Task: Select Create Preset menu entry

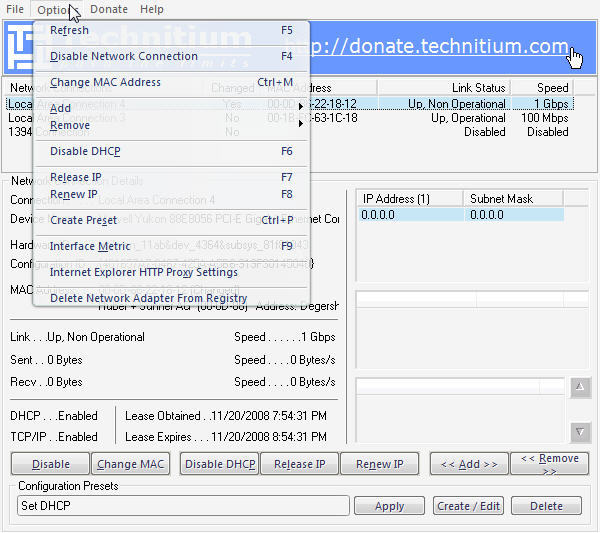Action: point(171,220)
